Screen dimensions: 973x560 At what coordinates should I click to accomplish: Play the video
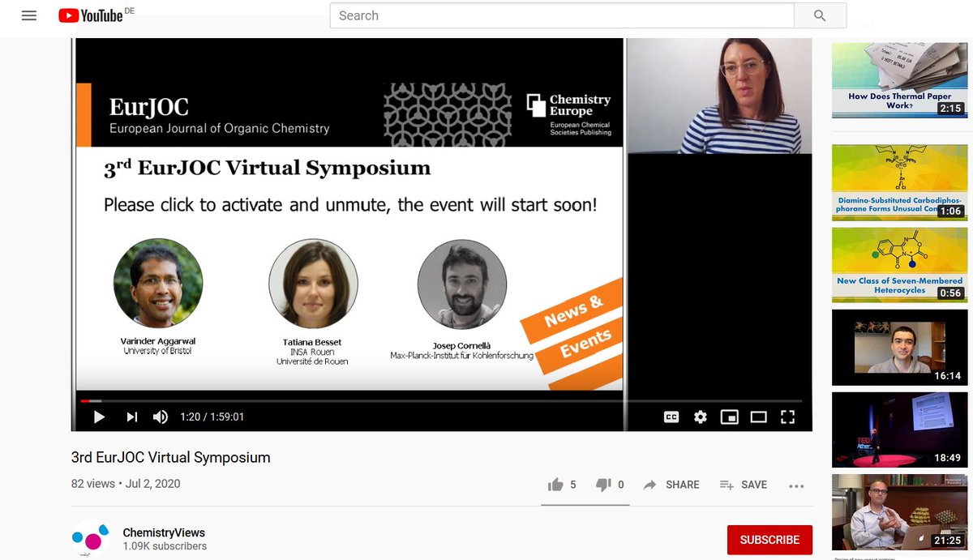click(100, 417)
